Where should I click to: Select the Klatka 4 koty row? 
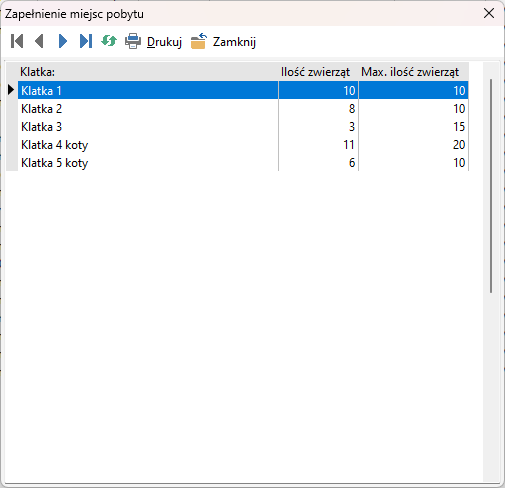[243, 145]
